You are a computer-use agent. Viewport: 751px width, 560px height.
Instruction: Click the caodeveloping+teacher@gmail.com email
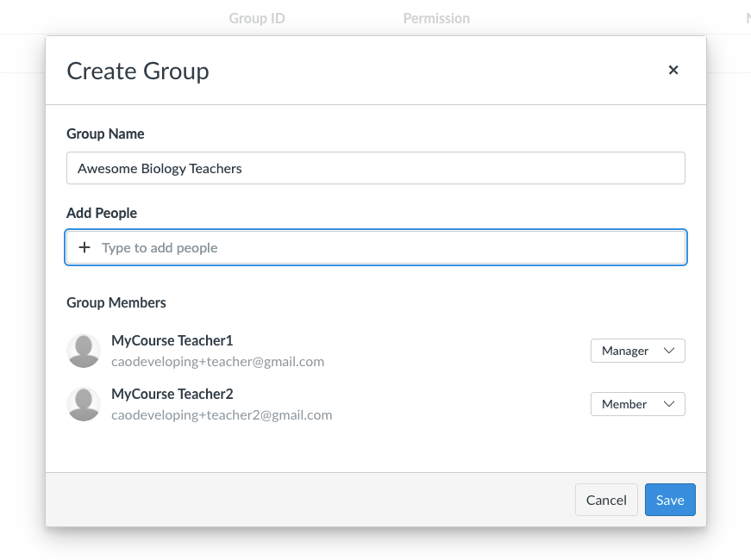click(x=217, y=362)
